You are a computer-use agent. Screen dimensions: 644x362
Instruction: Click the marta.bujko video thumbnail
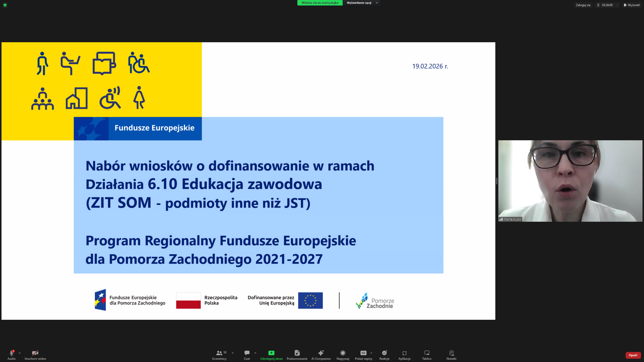click(x=570, y=181)
